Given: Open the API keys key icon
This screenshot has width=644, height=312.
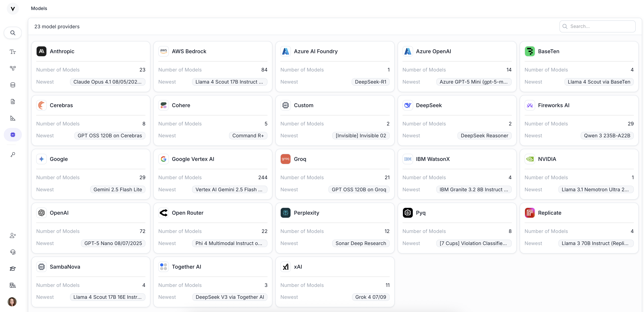Looking at the screenshot, I should [13, 155].
